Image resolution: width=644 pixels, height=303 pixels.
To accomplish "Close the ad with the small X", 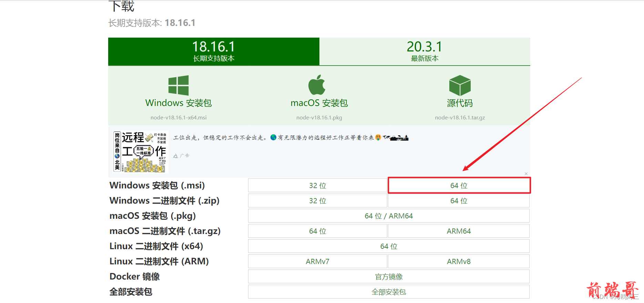I will (x=526, y=174).
